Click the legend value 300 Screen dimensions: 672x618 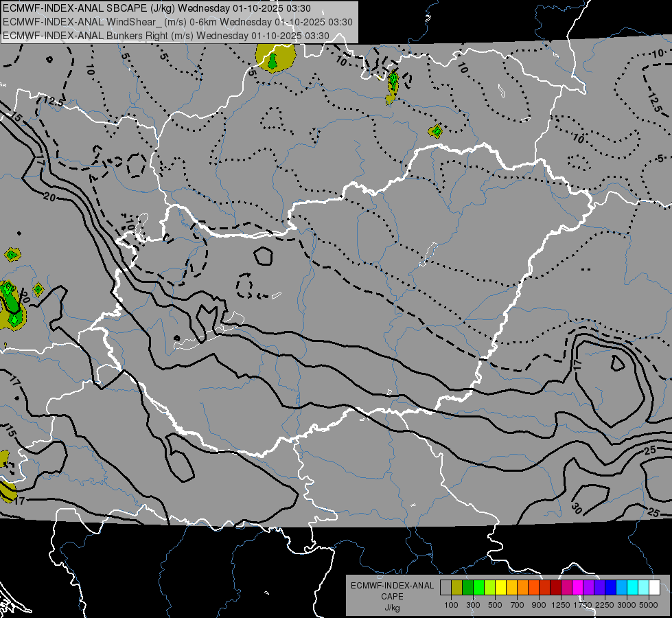coord(473,605)
